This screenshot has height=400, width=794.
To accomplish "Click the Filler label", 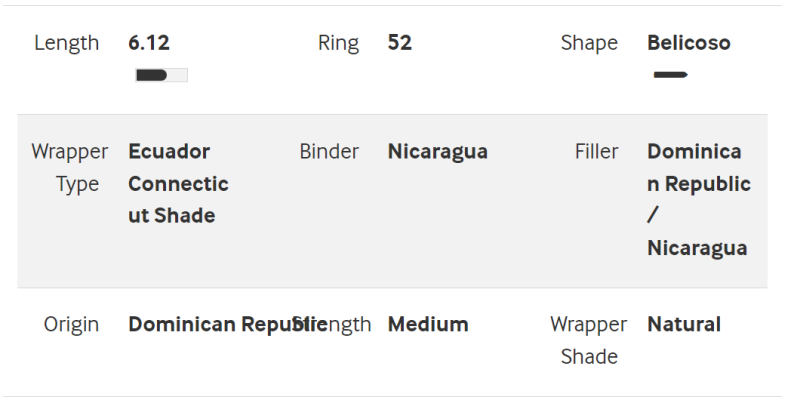I will [596, 151].
